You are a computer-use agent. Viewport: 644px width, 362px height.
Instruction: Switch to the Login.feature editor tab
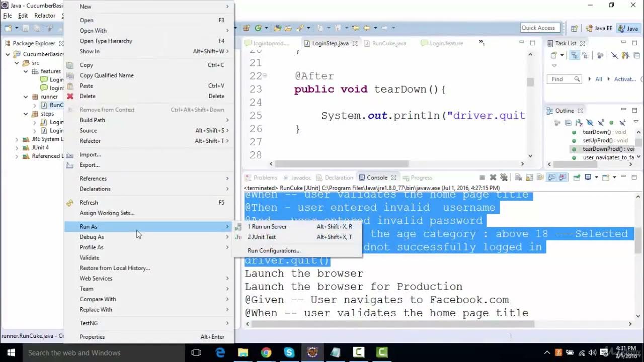click(x=446, y=44)
